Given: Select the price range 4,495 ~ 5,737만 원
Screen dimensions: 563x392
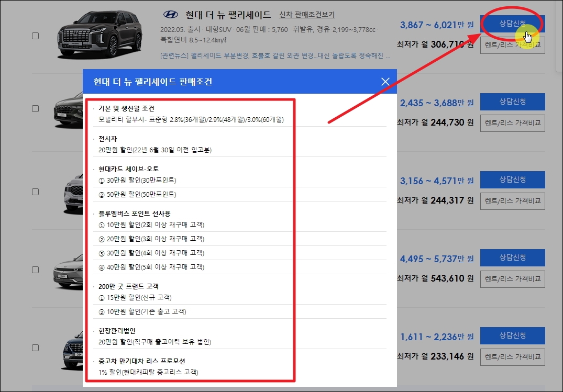Looking at the screenshot, I should 437,259.
